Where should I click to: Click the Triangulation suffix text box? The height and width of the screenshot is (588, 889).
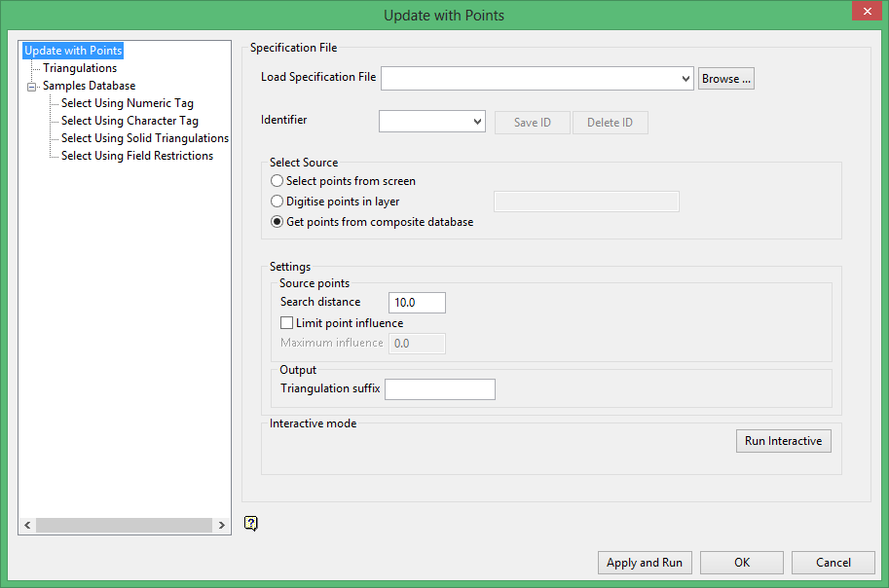(x=440, y=389)
